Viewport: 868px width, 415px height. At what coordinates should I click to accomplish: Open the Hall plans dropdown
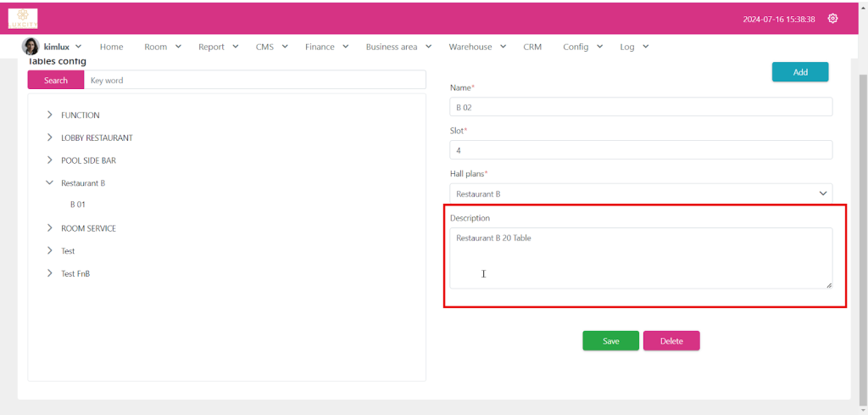tap(640, 193)
